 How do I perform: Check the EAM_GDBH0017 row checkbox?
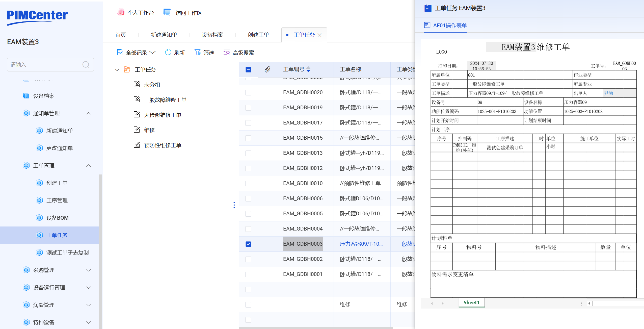tap(248, 123)
